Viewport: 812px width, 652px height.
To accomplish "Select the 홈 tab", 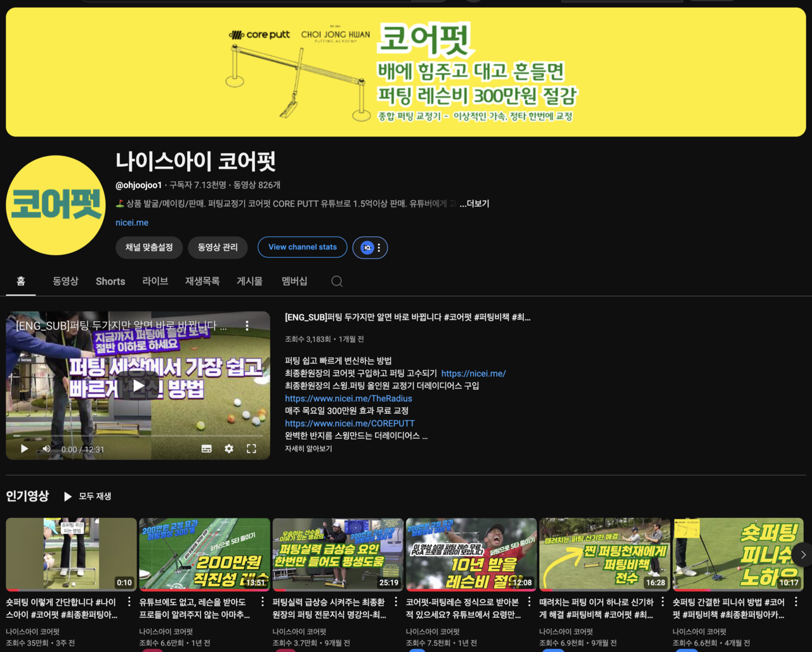I will [x=21, y=281].
